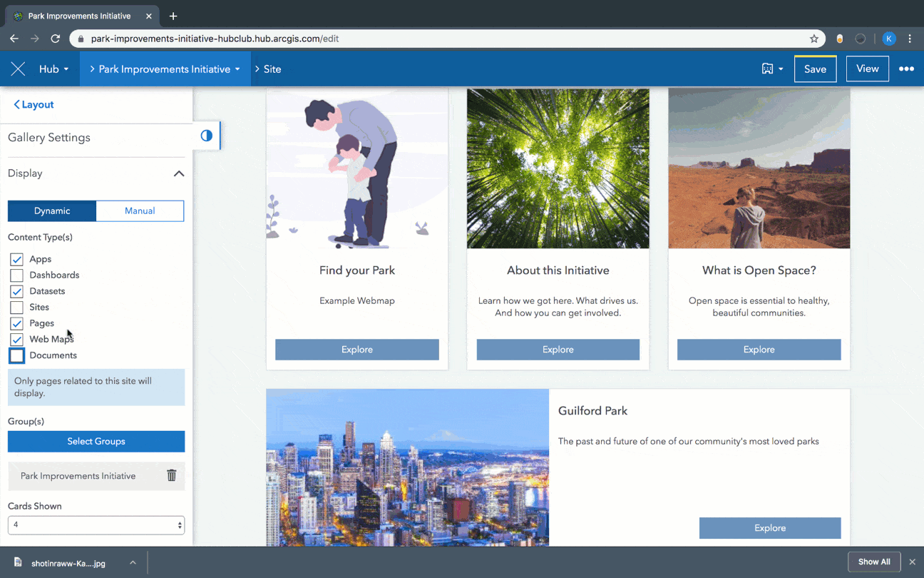
Task: Go back to Layout
Action: coord(34,104)
